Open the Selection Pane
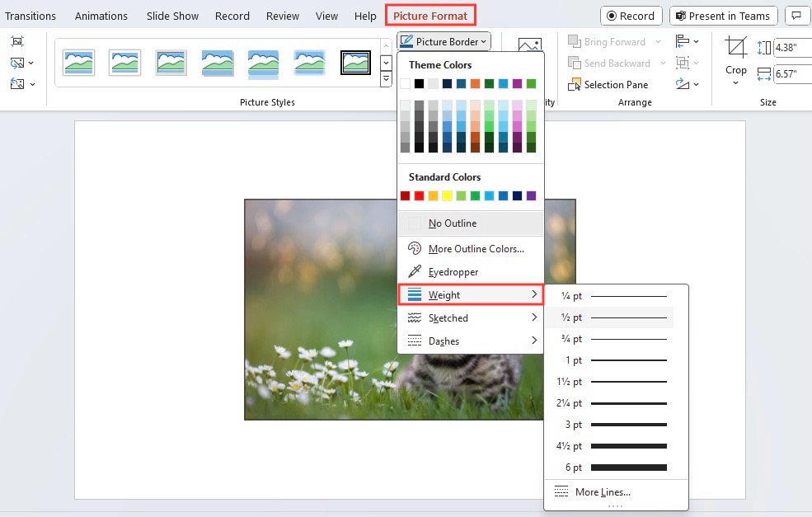812x517 pixels. (x=608, y=84)
